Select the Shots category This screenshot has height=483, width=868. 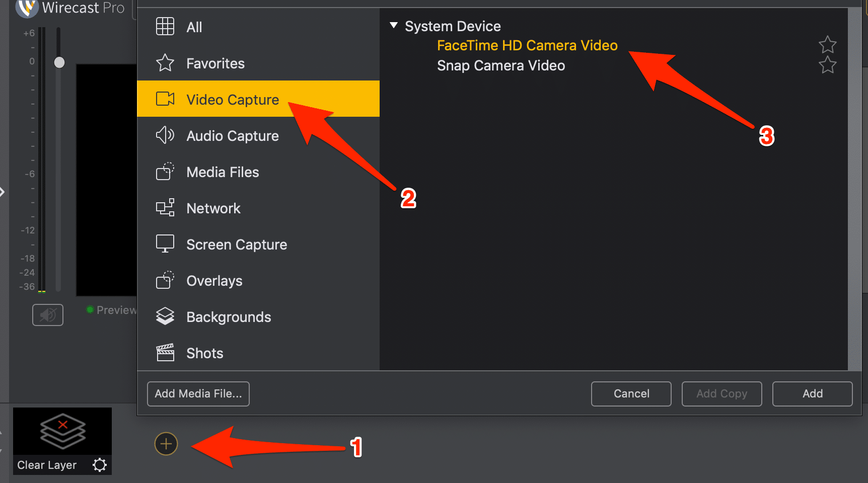coord(258,353)
